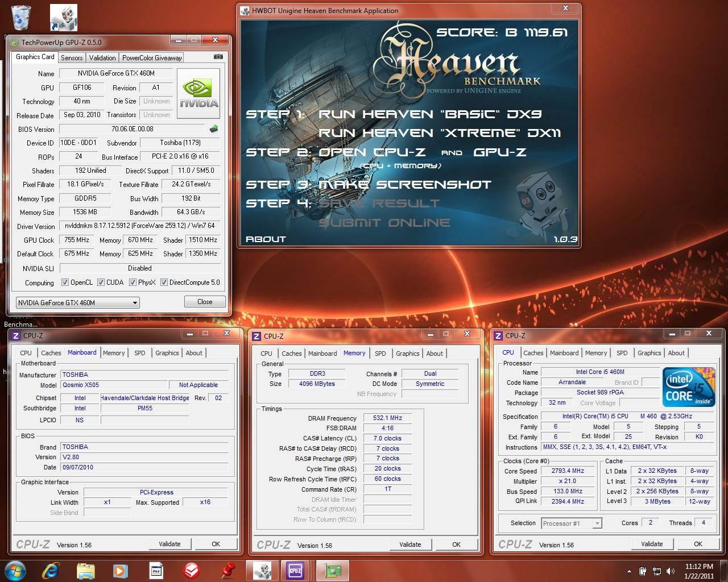Viewport: 728px width, 582px height.
Task: Click the DRAM Frequency value 532.1 MHz
Action: (x=387, y=418)
